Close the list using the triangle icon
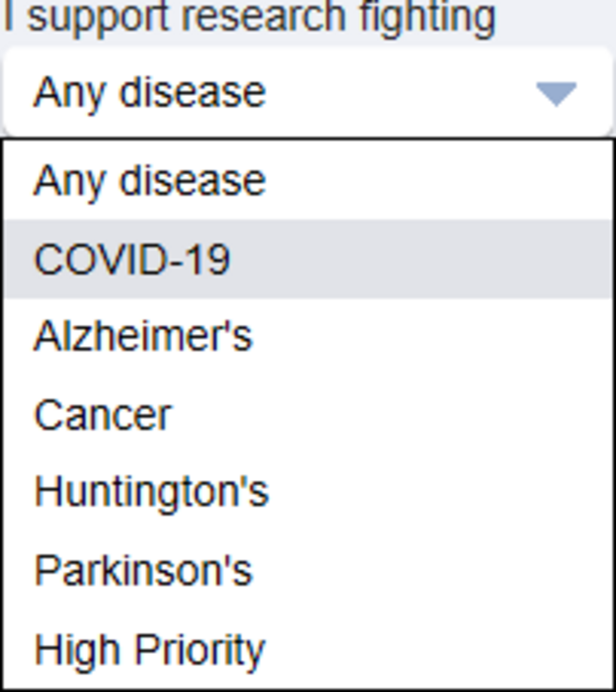Viewport: 616px width, 692px height. [x=555, y=93]
